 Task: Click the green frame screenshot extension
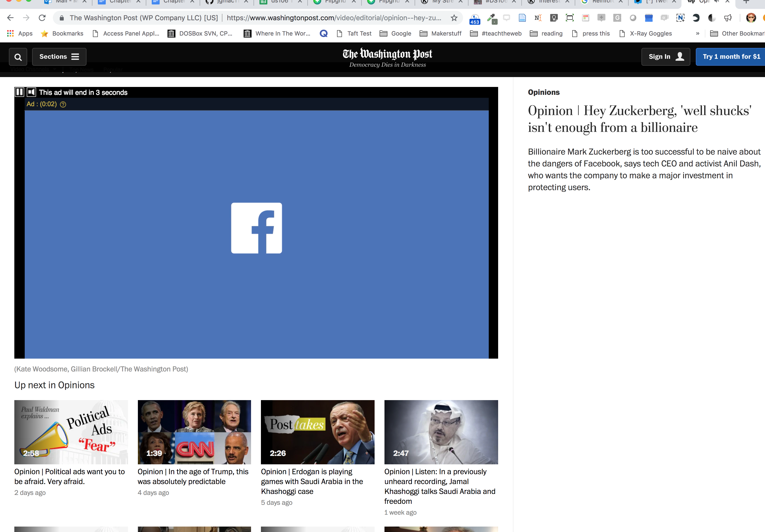pyautogui.click(x=569, y=18)
